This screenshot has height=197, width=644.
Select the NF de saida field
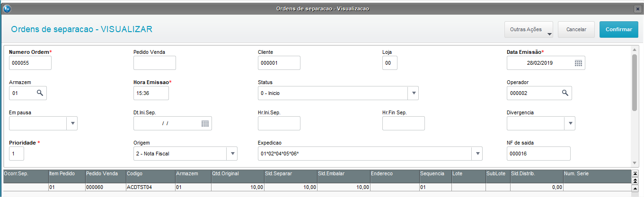tap(538, 154)
